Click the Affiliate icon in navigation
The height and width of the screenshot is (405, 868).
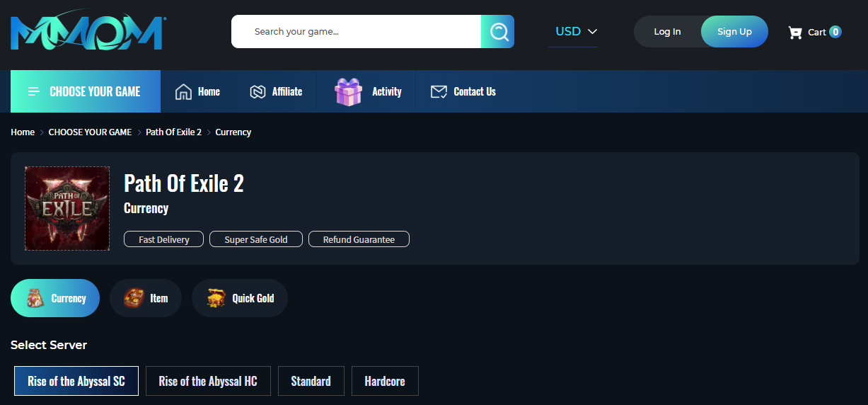pyautogui.click(x=257, y=91)
